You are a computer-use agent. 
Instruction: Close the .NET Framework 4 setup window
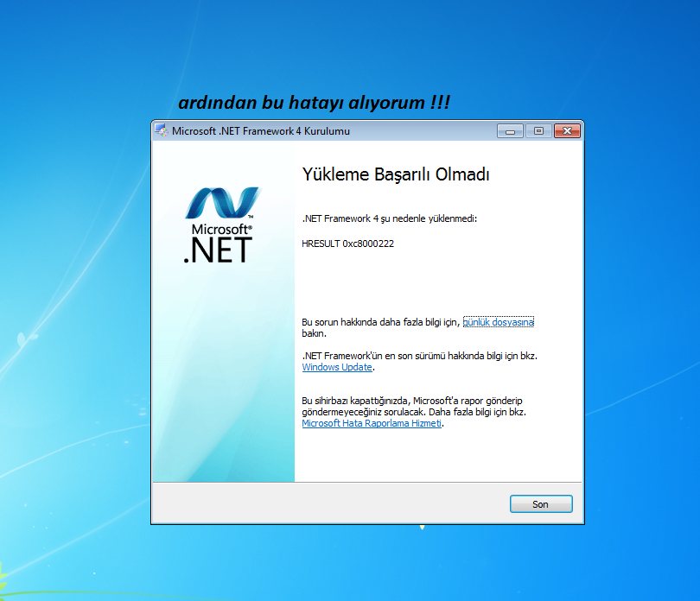coord(567,130)
